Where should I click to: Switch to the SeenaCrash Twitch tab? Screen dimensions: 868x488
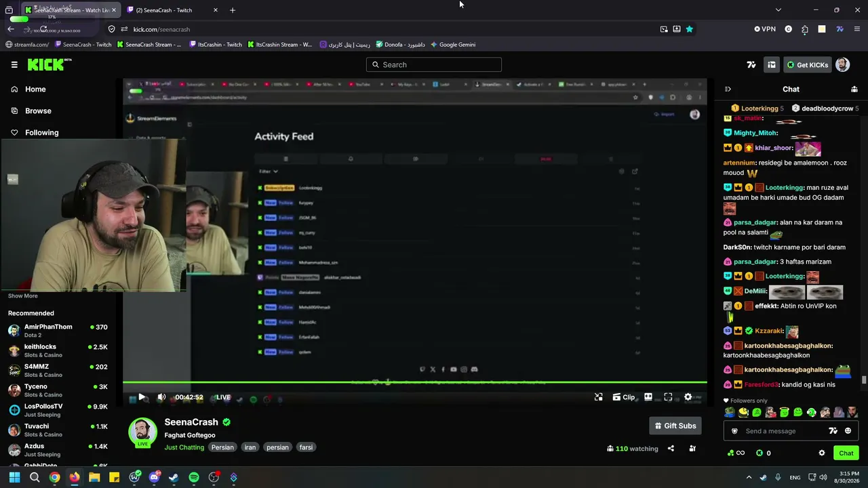point(173,10)
